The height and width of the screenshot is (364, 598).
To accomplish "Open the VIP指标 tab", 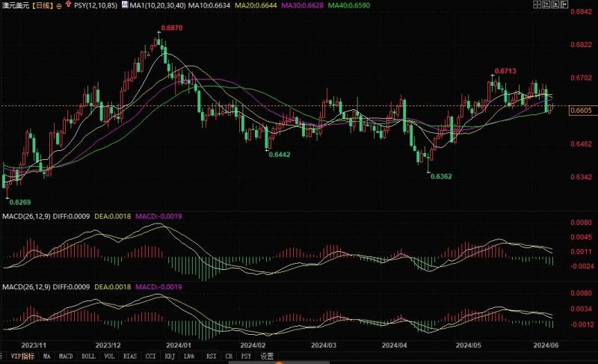I will [22, 357].
